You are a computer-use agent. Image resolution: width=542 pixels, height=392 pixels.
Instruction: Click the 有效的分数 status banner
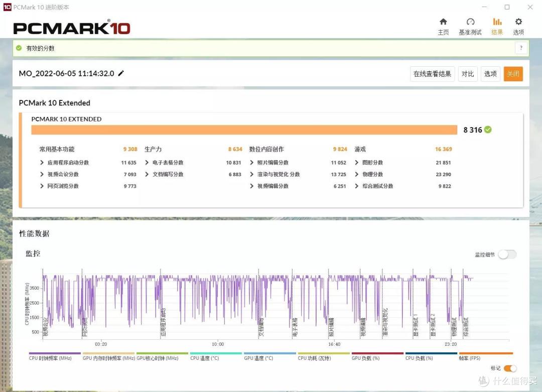point(270,48)
